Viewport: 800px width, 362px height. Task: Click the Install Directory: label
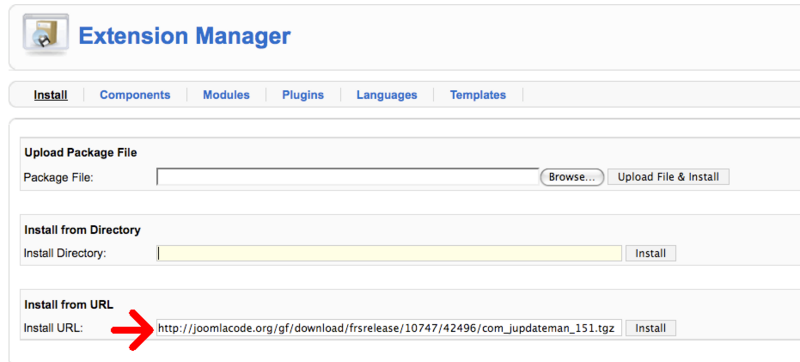point(65,253)
